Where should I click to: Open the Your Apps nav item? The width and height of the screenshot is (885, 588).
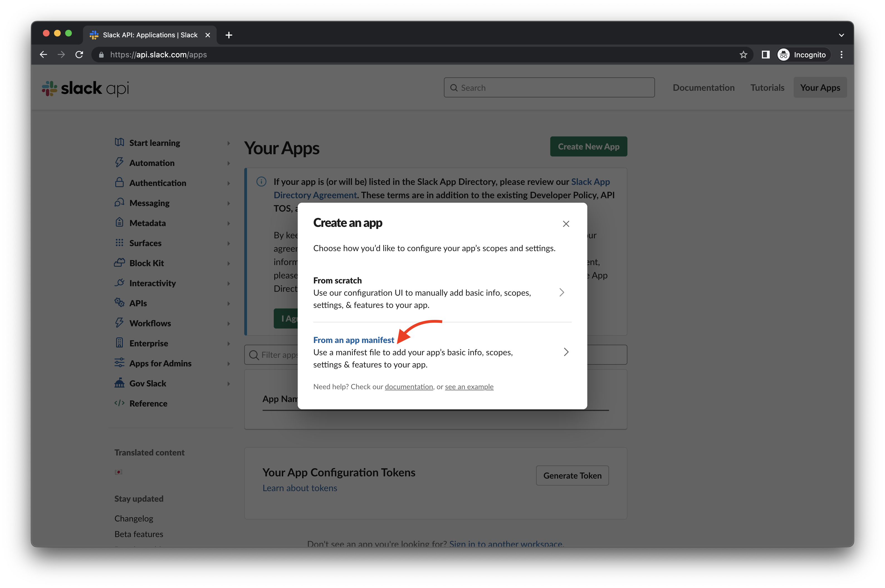point(820,87)
